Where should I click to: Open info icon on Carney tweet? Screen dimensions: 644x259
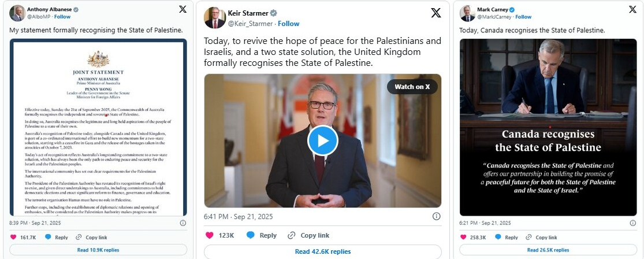tap(633, 223)
